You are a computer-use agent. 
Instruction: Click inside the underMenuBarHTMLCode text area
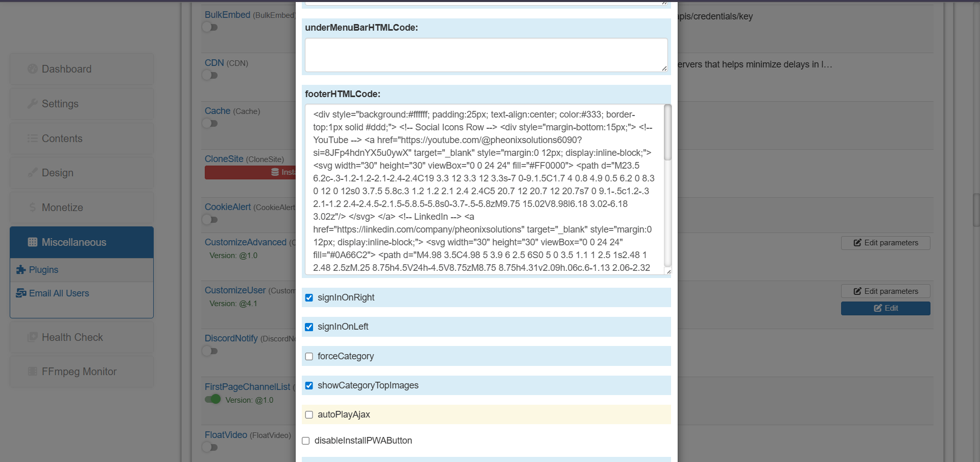(x=486, y=55)
